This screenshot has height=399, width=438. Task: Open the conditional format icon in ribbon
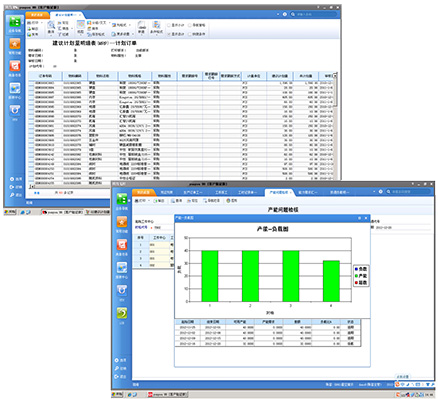pos(156,25)
